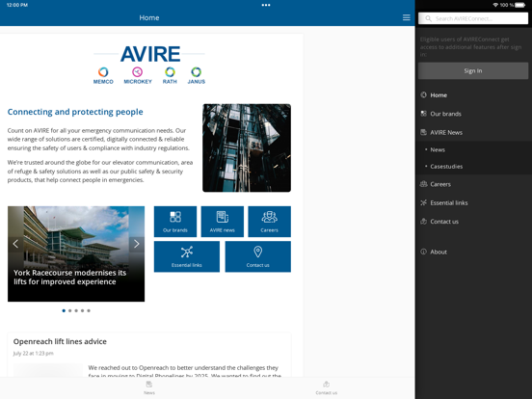Viewport: 532px width, 399px height.
Task: Select the fourth carousel dot
Action: pos(82,310)
